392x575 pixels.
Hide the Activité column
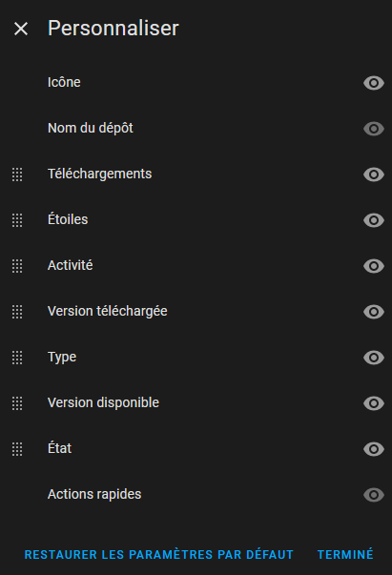(374, 266)
